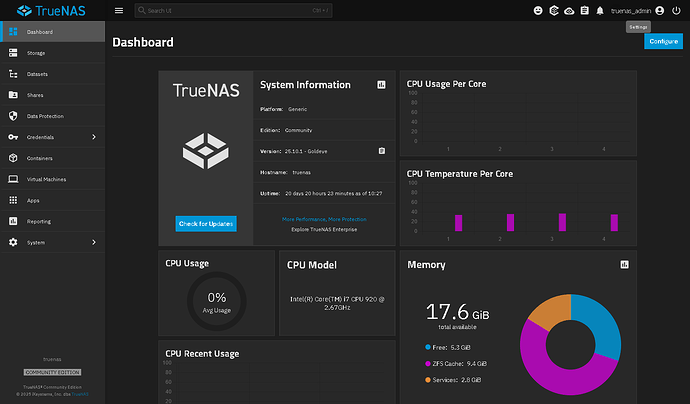Click the TrueNAS logo in header

point(51,11)
